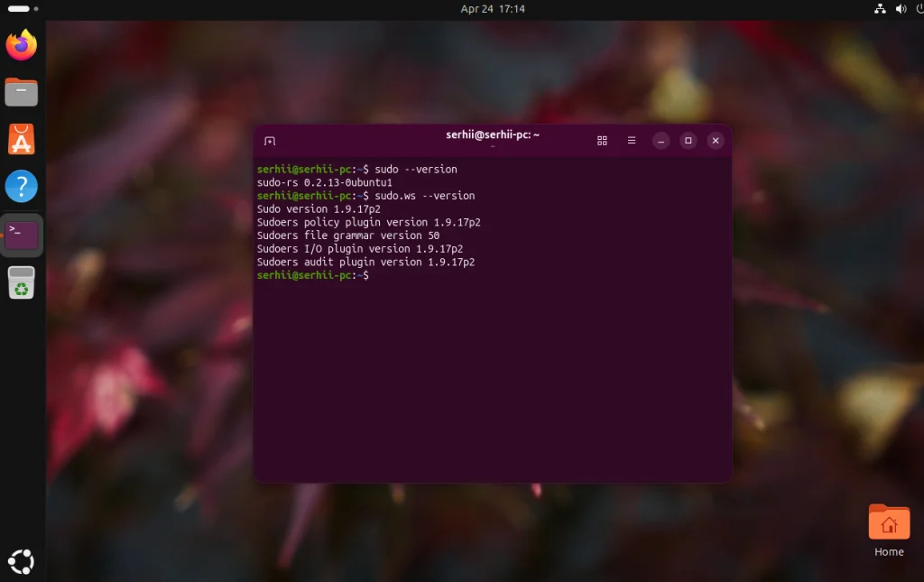Screen dimensions: 924x582
Task: Click the line 'sudo-rs 0.2.13-0ubuntu1'
Action: click(x=324, y=182)
